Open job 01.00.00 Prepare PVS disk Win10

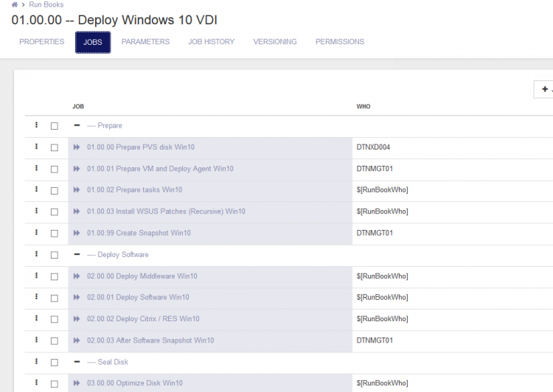[x=141, y=147]
